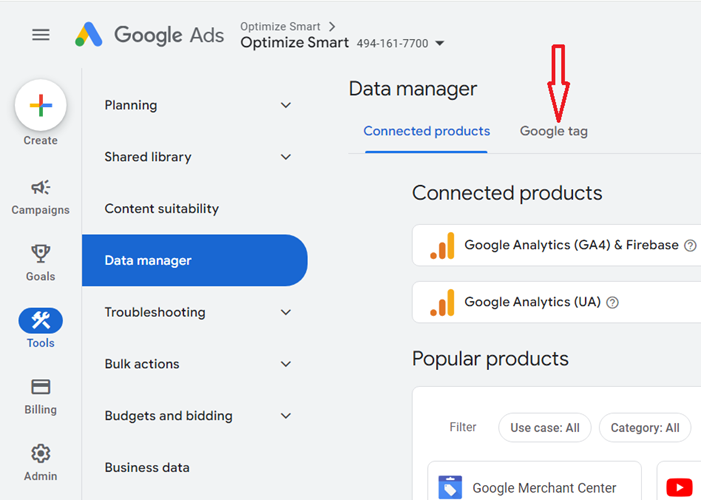Click the Optimize Smart breadcrumb link

click(x=280, y=27)
